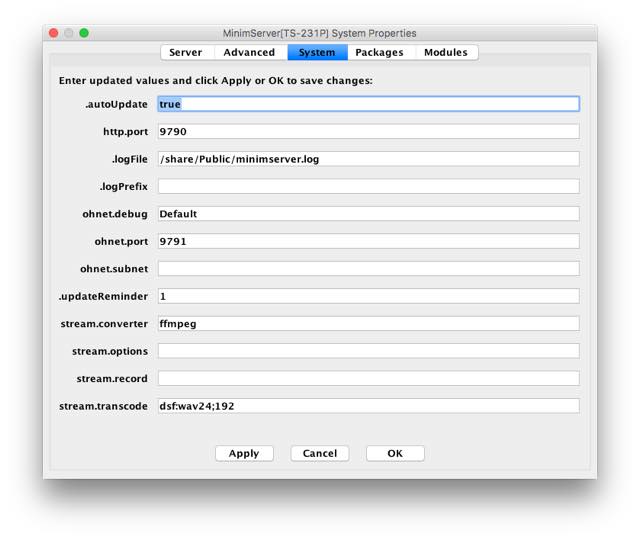Switch to the Server tab
The image size is (640, 540).
click(186, 53)
